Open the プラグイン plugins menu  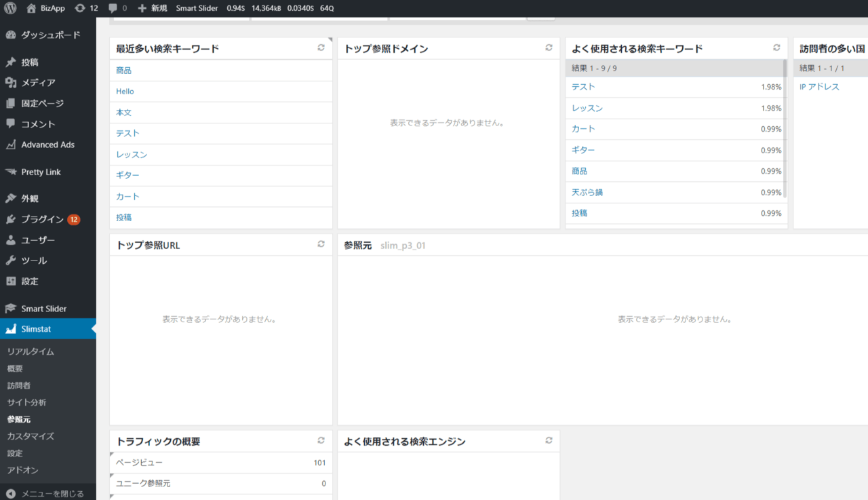[48, 220]
